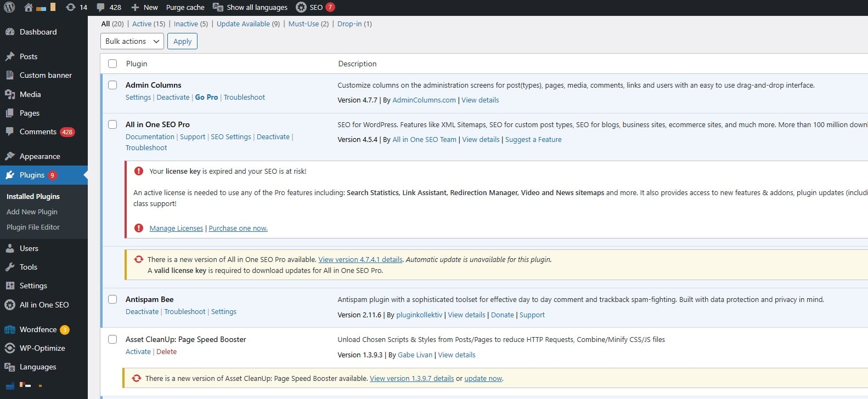Image resolution: width=868 pixels, height=399 pixels.
Task: Click the red 7 SEO notification badge
Action: pyautogui.click(x=330, y=7)
